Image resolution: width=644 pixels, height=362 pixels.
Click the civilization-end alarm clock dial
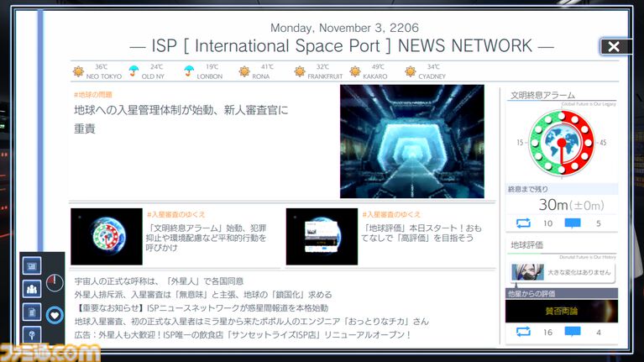pyautogui.click(x=562, y=143)
